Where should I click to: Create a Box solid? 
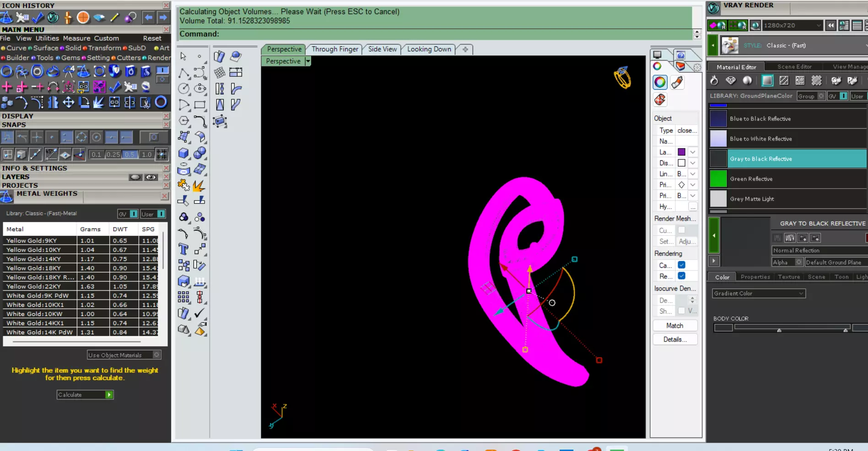tap(183, 153)
